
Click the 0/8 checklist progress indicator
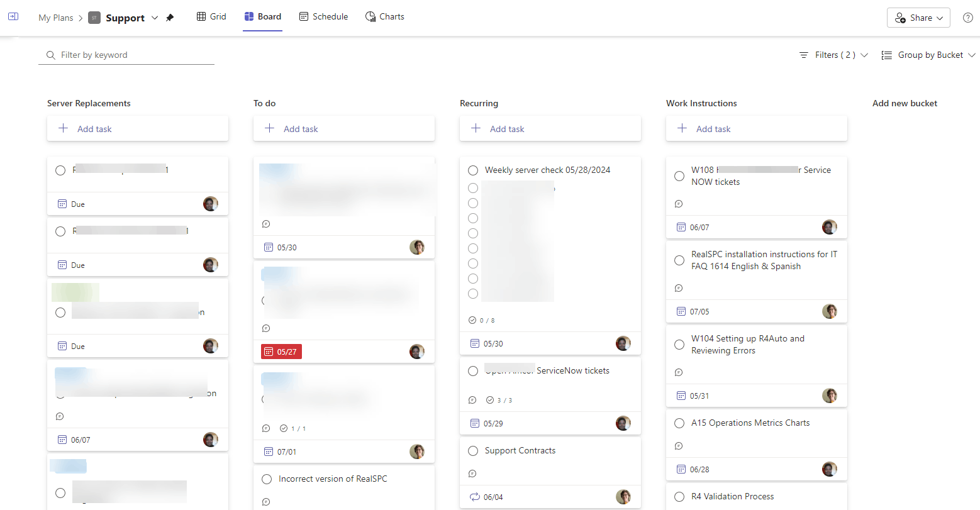pyautogui.click(x=481, y=320)
